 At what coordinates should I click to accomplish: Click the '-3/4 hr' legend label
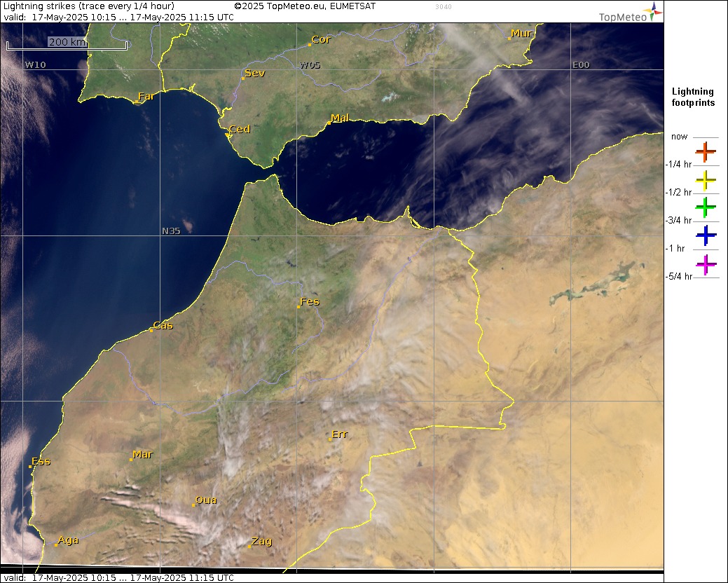[679, 221]
